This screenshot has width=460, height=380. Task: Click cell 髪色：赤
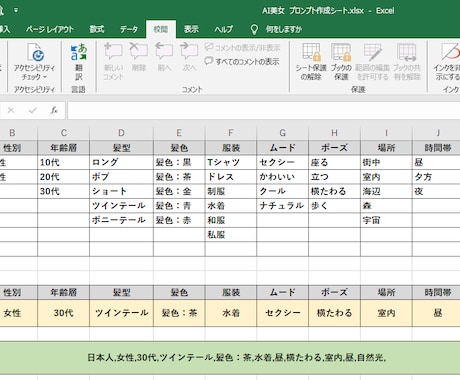pyautogui.click(x=179, y=220)
